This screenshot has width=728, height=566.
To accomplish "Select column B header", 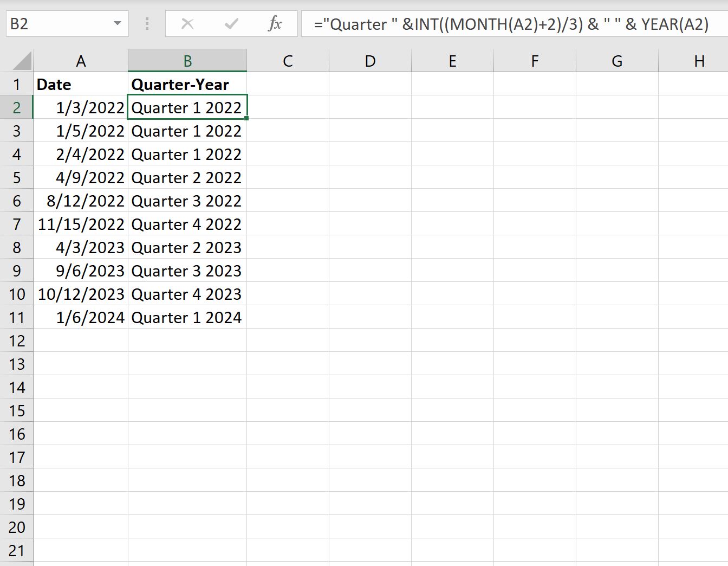I will [x=187, y=61].
